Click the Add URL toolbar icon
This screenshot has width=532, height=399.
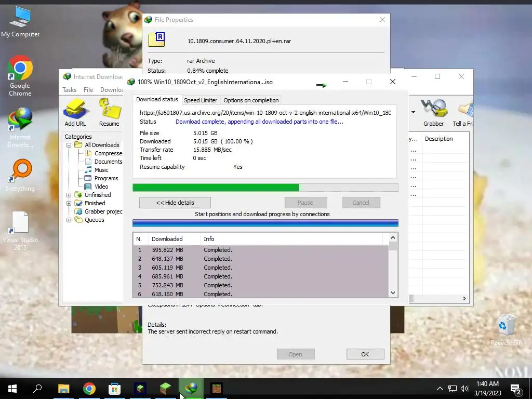(x=75, y=113)
